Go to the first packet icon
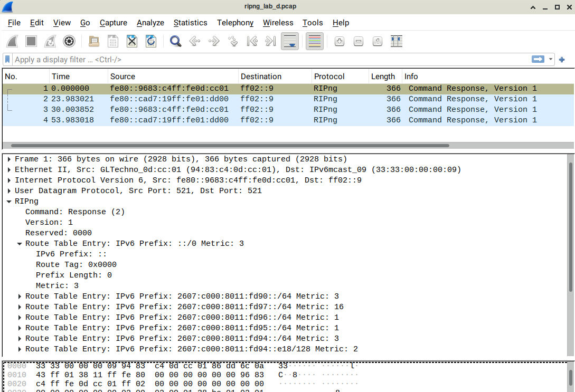Screen dimensions: 575x392 coord(252,41)
